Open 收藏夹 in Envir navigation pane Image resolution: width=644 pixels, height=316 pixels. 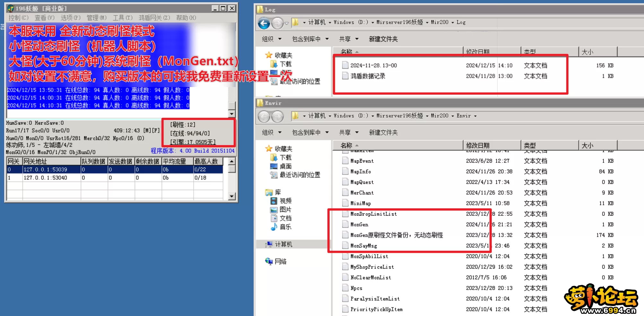[279, 149]
